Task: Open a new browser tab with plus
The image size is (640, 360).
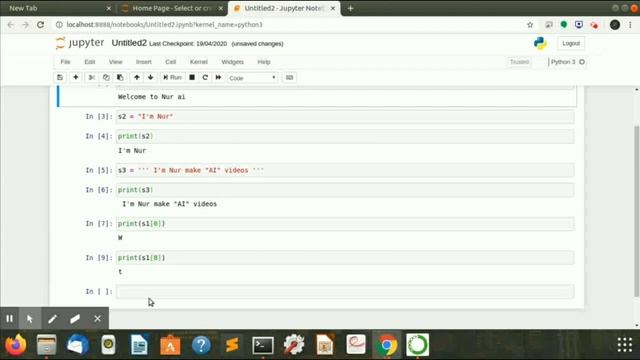Action: [351, 8]
